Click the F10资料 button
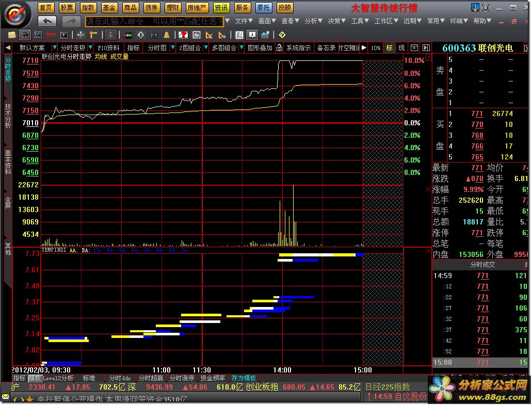The width and height of the screenshot is (532, 405). point(108,48)
